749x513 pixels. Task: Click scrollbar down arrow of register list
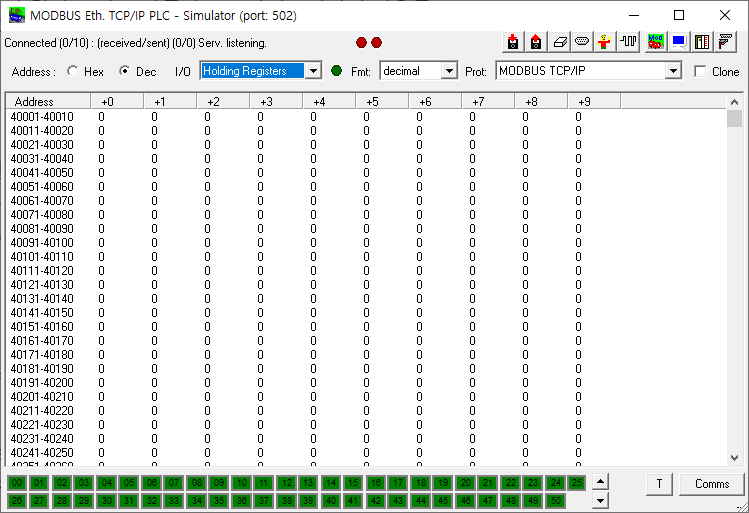[x=735, y=458]
